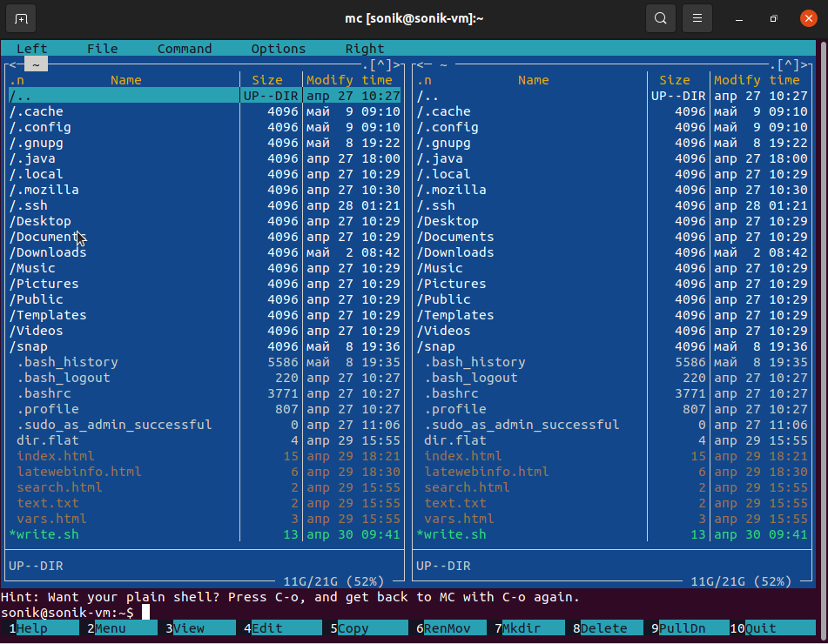This screenshot has width=828, height=644.
Task: Open the terminal hamburger menu
Action: coord(697,18)
